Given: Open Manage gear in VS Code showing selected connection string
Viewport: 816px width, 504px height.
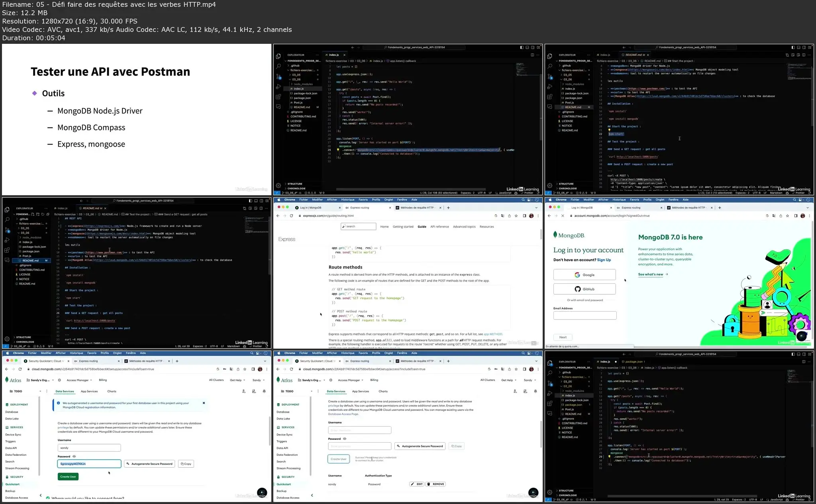Looking at the screenshot, I should pyautogui.click(x=279, y=186).
